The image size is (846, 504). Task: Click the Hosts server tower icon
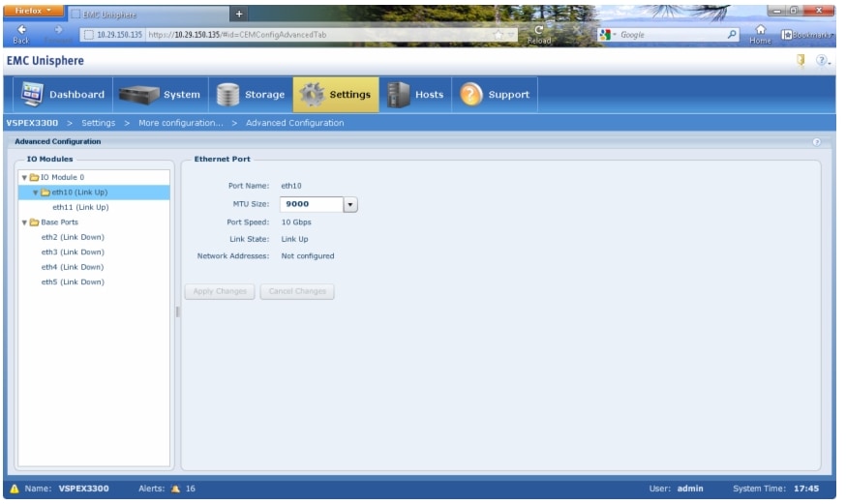coord(398,95)
